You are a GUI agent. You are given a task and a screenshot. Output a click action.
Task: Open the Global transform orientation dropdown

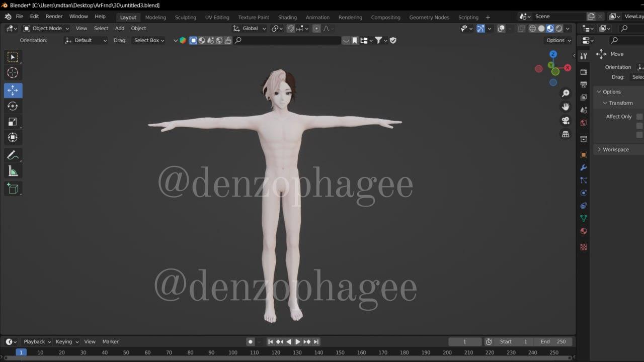250,29
